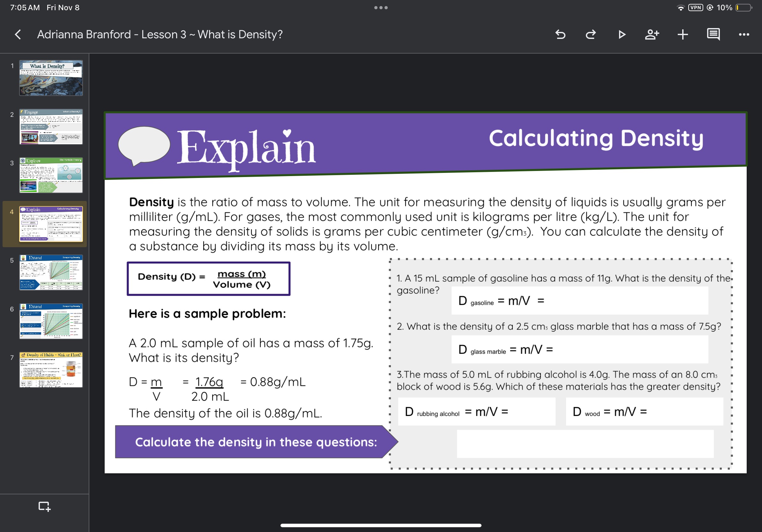The image size is (762, 532).
Task: Tap the sample problem oil question text
Action: click(x=251, y=350)
